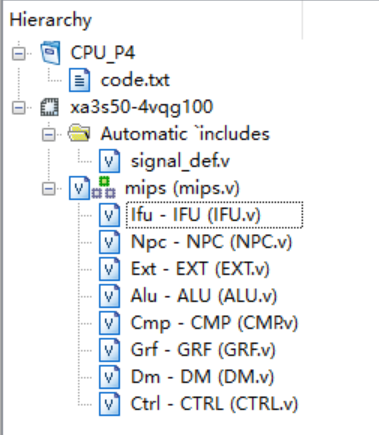Viewport: 379px width, 435px height.
Task: Collapse the CPU_P4 project node
Action: tap(19, 53)
